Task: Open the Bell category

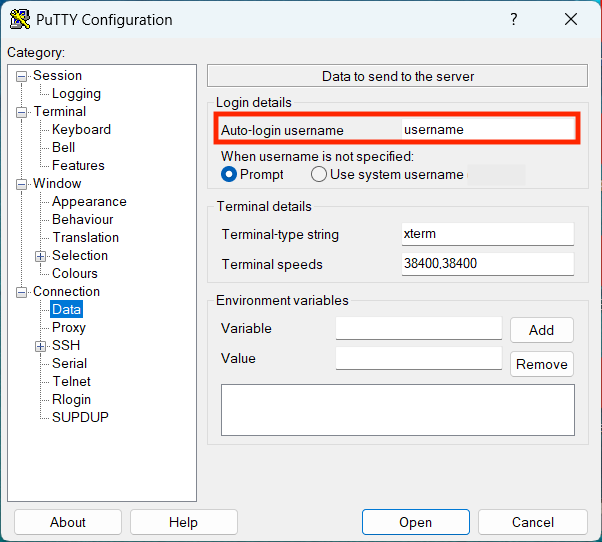Action: [x=63, y=147]
